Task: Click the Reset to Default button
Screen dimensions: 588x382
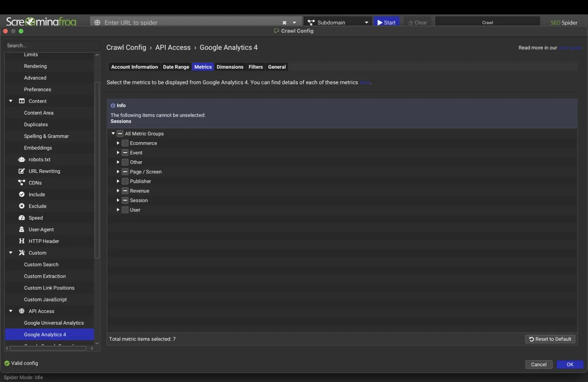Action: tap(550, 339)
